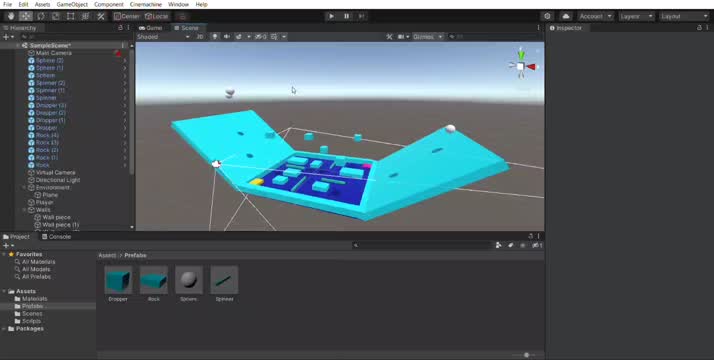
Task: Toggle 2D view mode
Action: tap(199, 36)
